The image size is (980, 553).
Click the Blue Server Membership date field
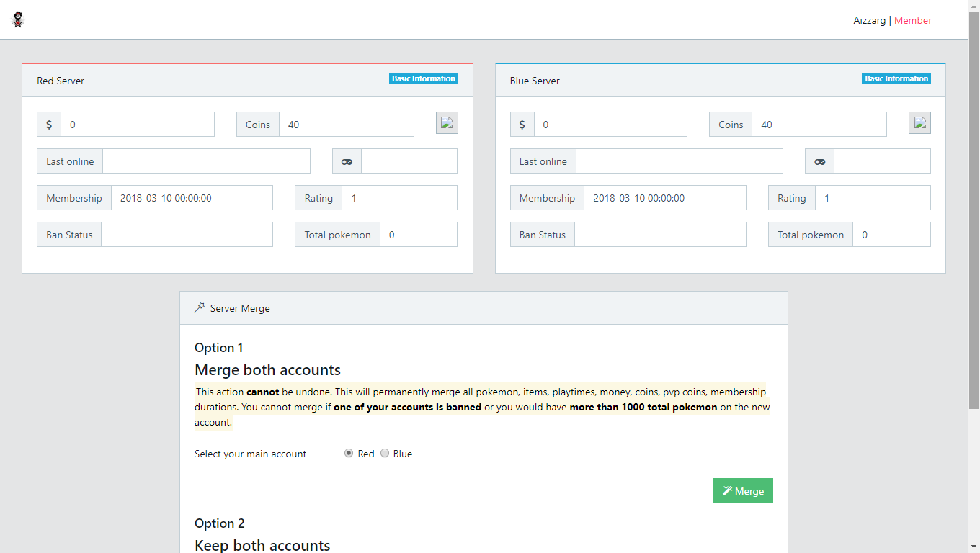coord(665,198)
